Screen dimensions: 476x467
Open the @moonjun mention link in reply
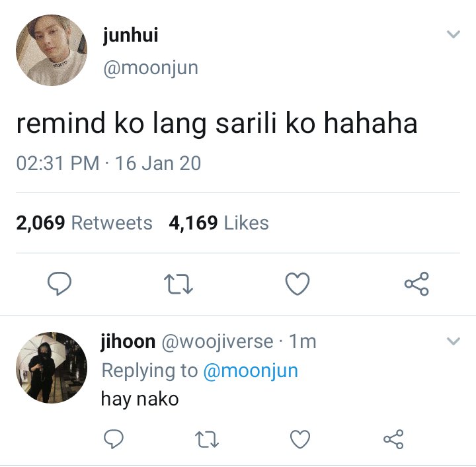click(251, 370)
